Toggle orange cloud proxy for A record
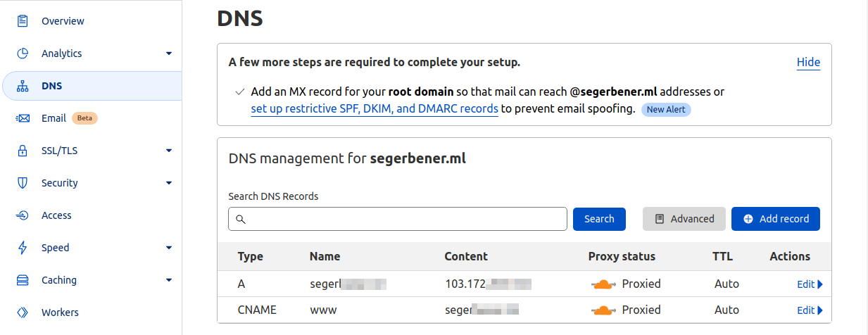 603,284
